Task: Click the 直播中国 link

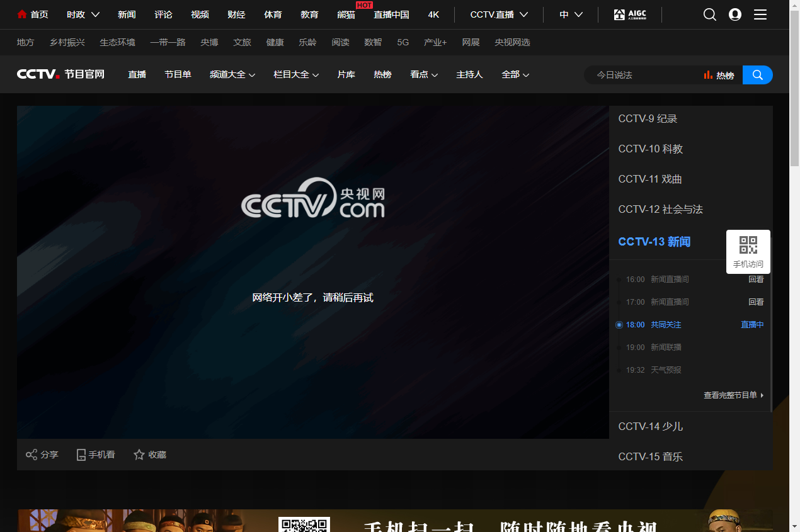Action: point(391,14)
